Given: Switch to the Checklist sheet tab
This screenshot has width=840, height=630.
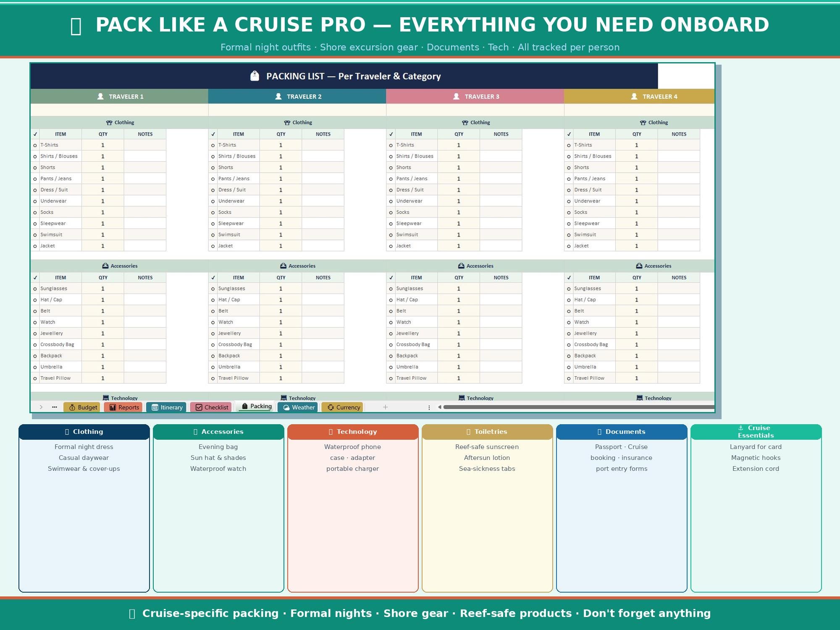Looking at the screenshot, I should coord(212,407).
